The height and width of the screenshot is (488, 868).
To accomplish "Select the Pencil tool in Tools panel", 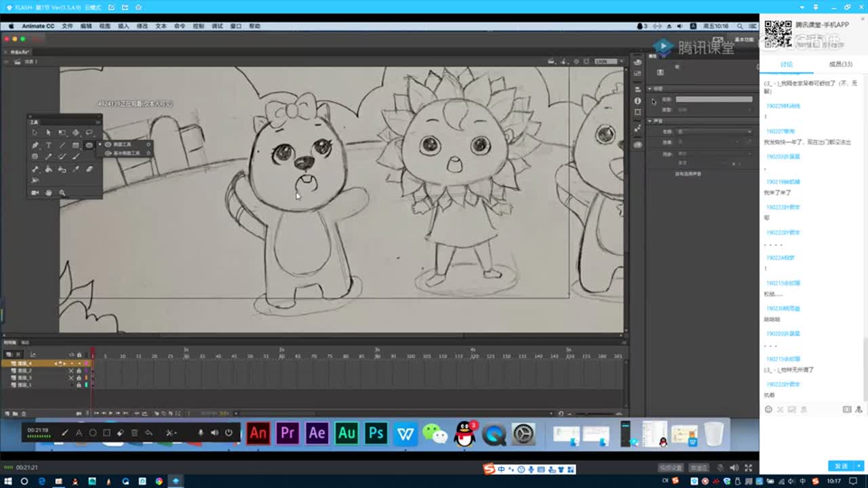I will (49, 157).
